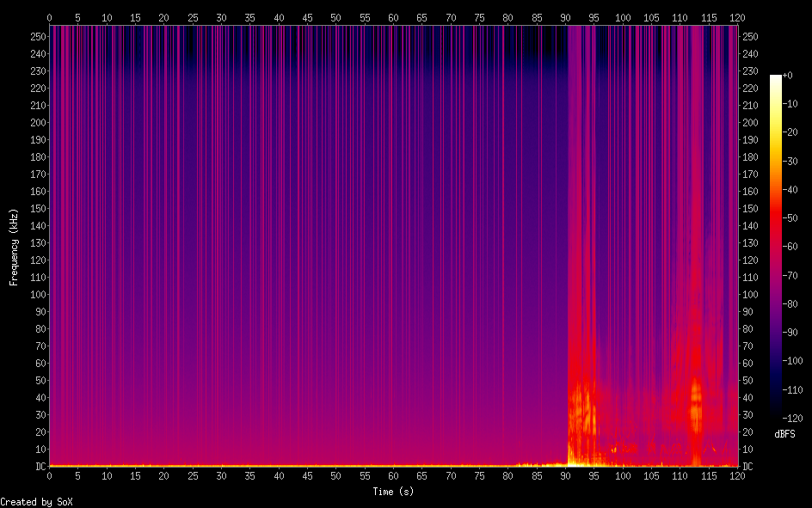Viewport: 812px width, 508px height.
Task: Click the 60 second tick on top time axis
Action: [x=393, y=16]
